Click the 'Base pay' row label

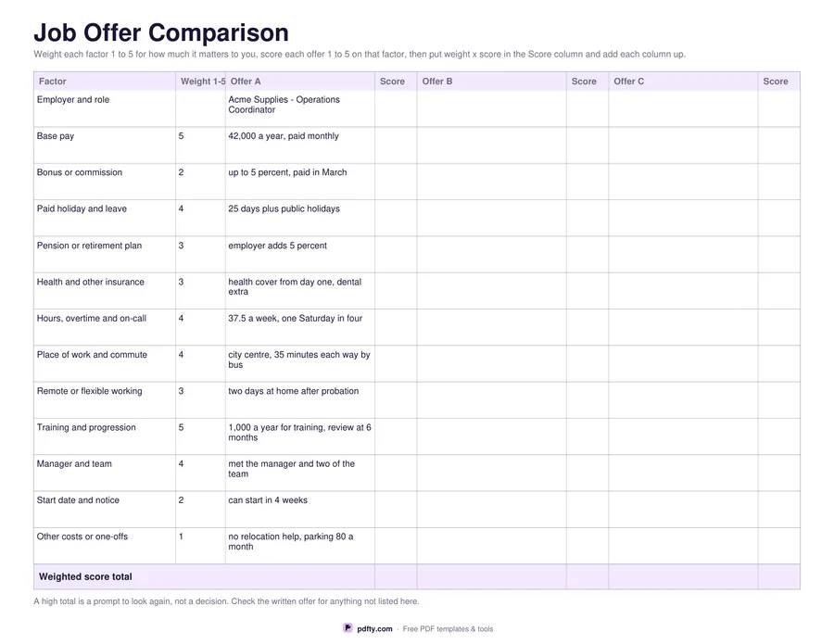point(56,136)
